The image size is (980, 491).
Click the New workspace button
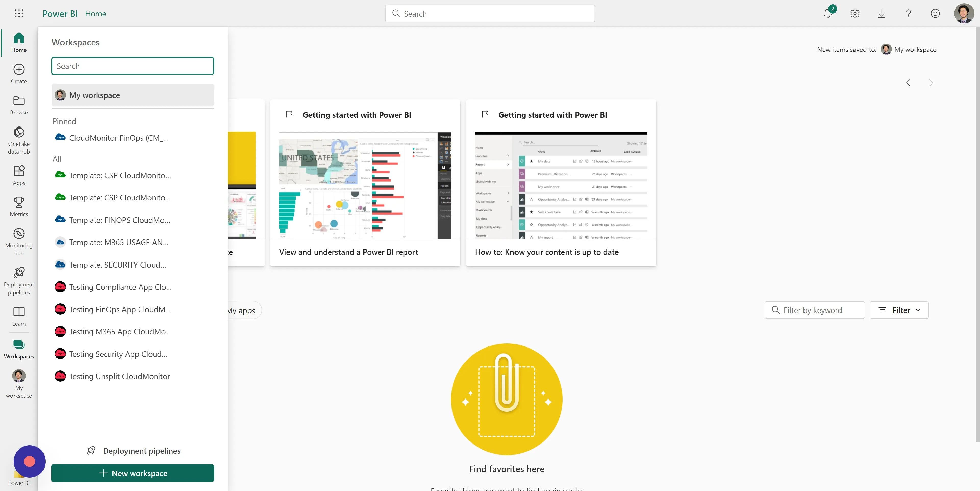click(132, 473)
